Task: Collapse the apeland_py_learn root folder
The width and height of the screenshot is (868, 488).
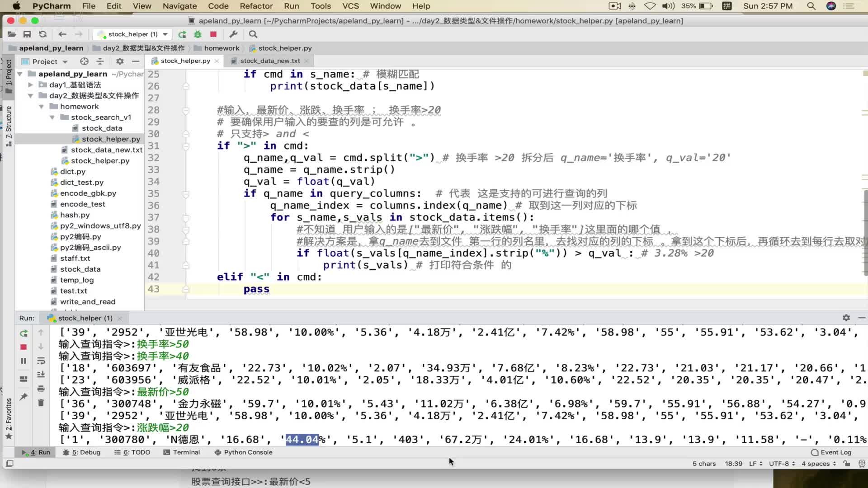Action: click(x=20, y=74)
